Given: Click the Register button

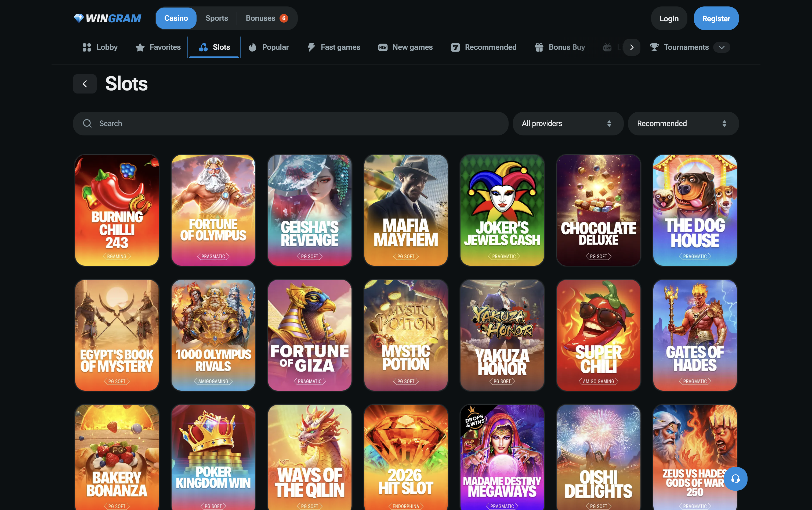Looking at the screenshot, I should [x=716, y=19].
